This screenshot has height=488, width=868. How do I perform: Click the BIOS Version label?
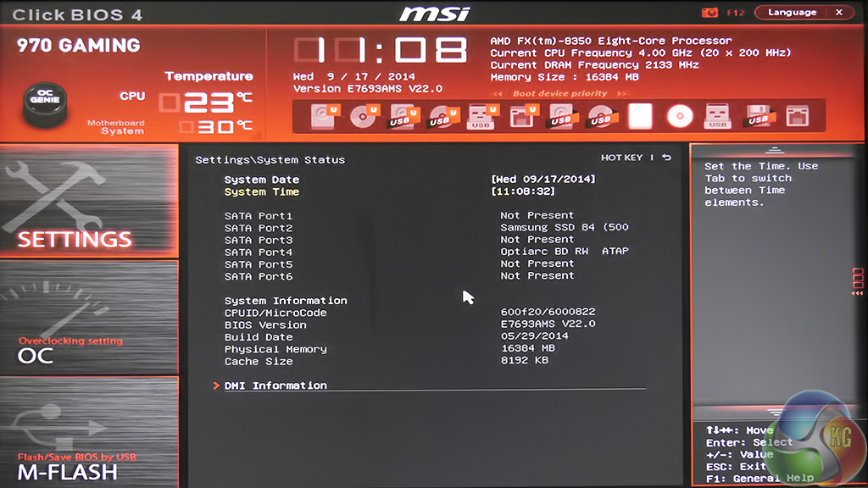(265, 324)
